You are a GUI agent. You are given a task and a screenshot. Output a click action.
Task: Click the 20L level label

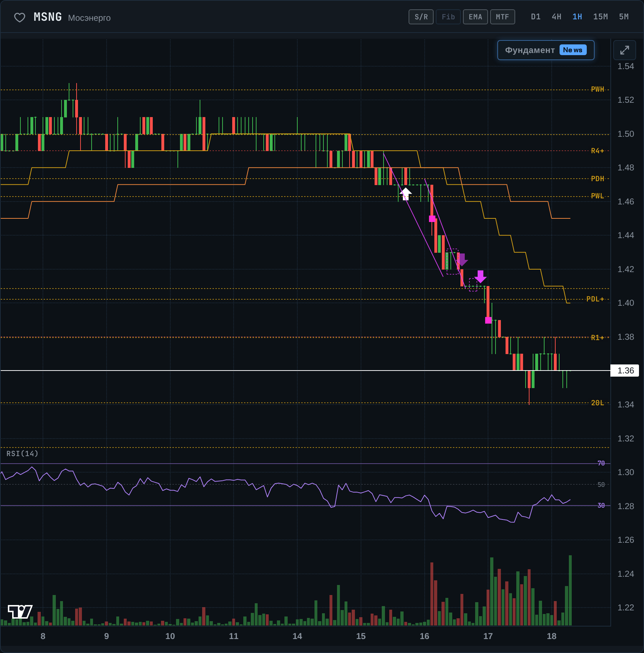pos(597,403)
